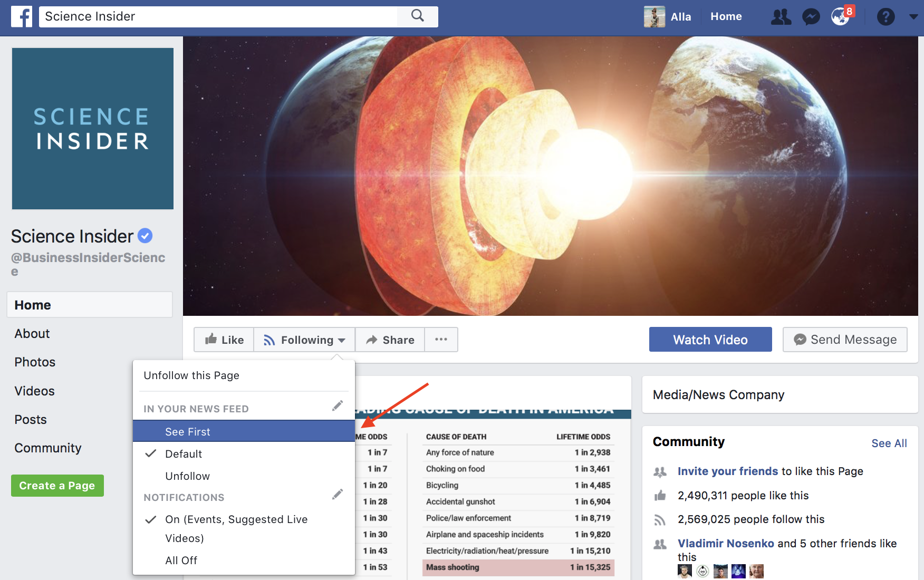Click the green Create a Page button
Viewport: 924px width, 580px height.
pos(57,486)
